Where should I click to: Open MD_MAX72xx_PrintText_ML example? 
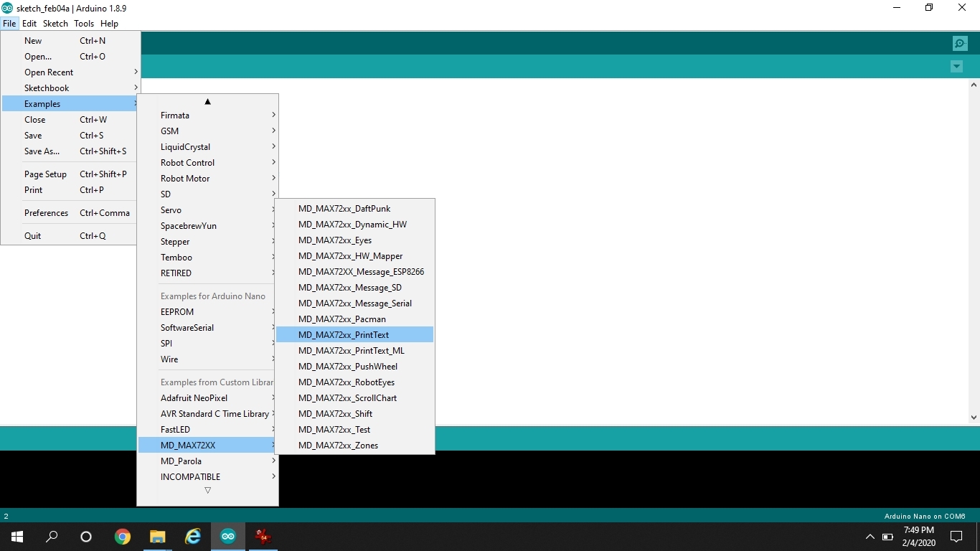[355, 351]
